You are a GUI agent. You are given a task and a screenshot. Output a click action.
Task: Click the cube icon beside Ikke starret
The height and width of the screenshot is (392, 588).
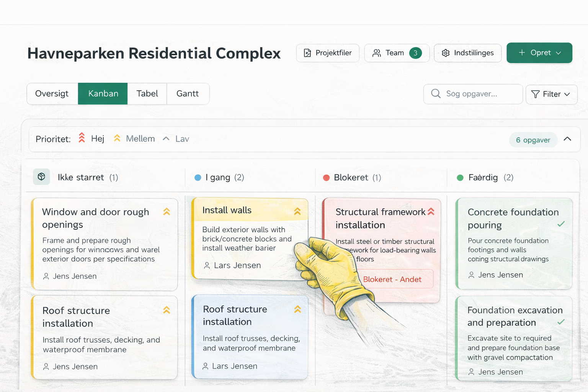coord(41,177)
